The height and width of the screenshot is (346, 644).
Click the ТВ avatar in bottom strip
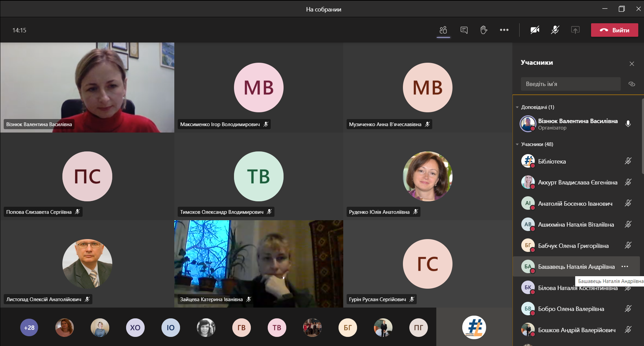[x=277, y=327]
